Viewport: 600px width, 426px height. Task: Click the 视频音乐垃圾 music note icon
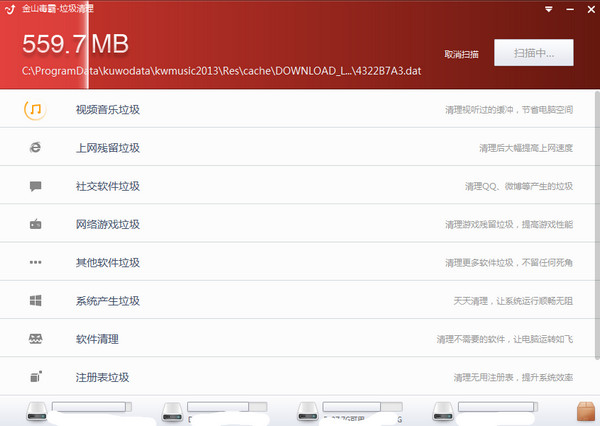coord(35,109)
